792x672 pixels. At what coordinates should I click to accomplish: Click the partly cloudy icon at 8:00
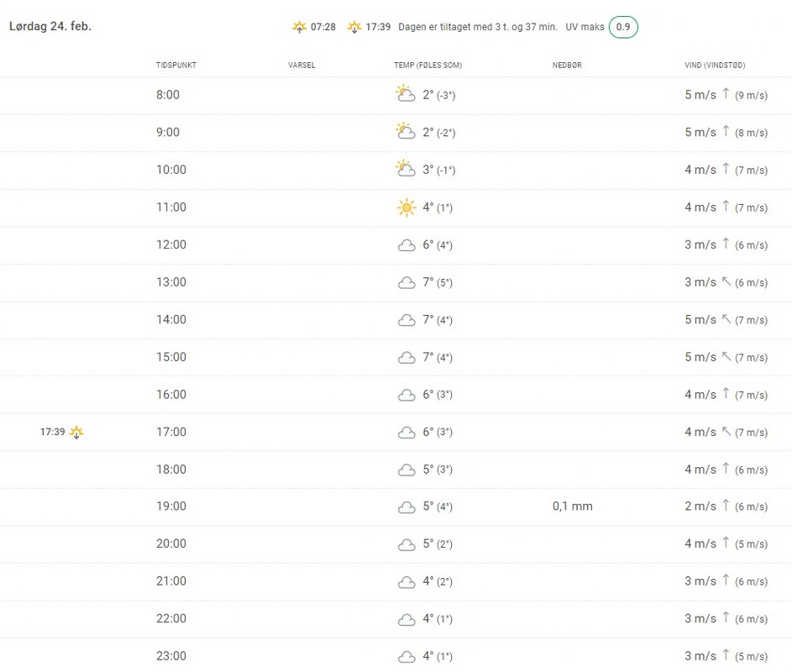(x=406, y=94)
